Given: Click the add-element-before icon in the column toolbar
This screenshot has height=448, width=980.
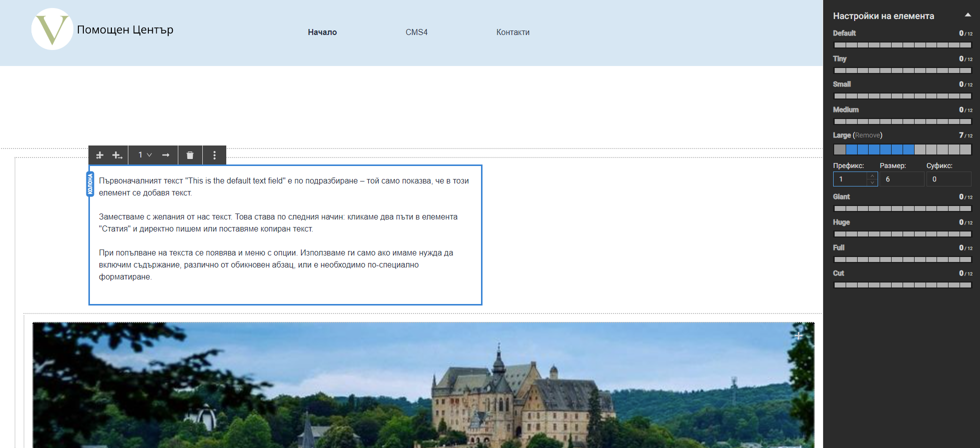Looking at the screenshot, I should [x=99, y=155].
